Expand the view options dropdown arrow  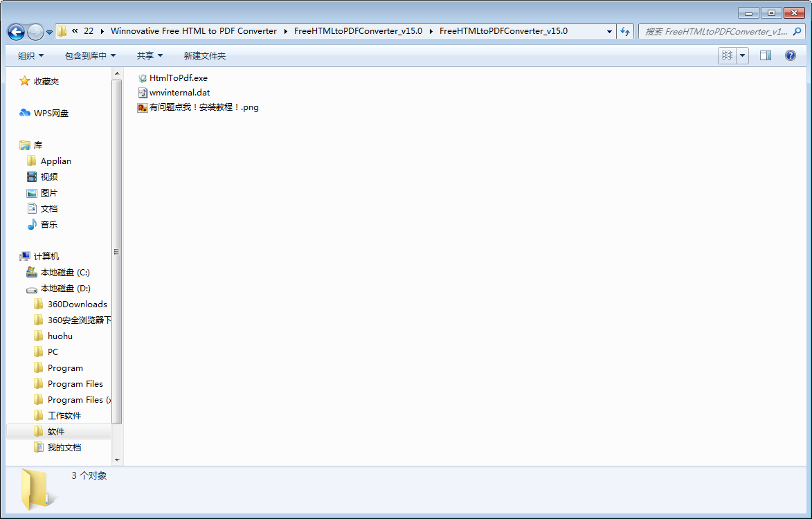(x=743, y=55)
